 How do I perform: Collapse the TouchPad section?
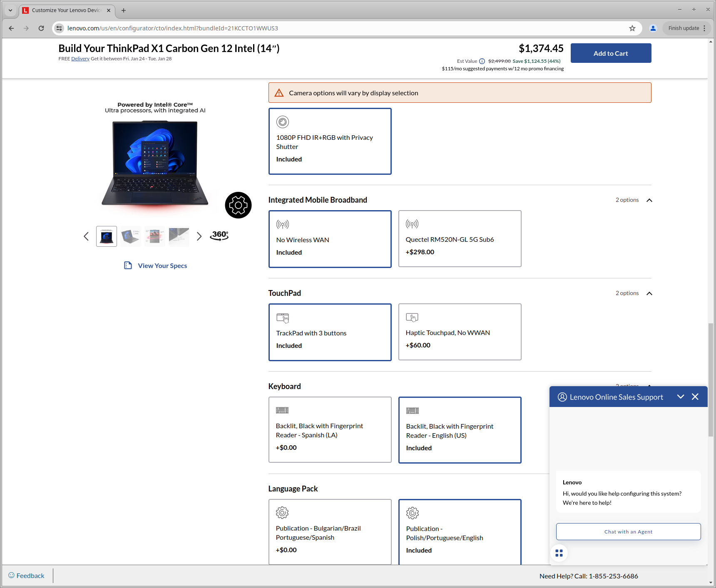(649, 293)
